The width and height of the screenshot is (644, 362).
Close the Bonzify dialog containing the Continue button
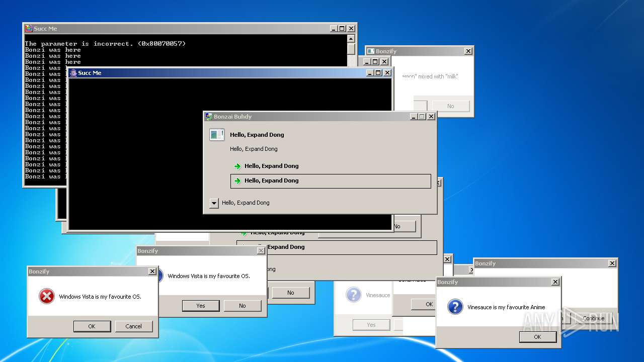coord(612,263)
